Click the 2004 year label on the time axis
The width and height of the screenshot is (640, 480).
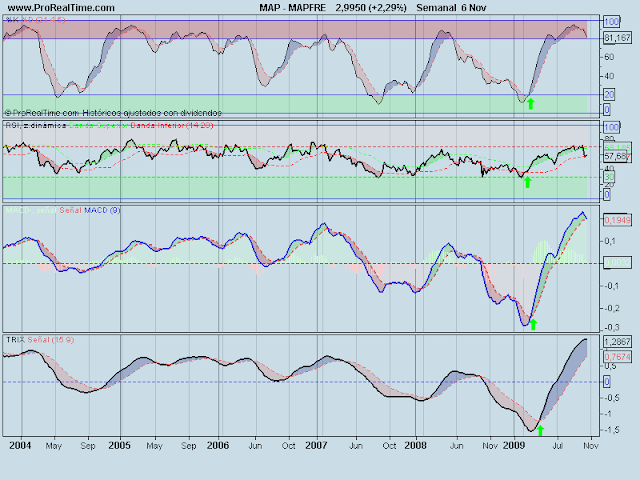20,445
